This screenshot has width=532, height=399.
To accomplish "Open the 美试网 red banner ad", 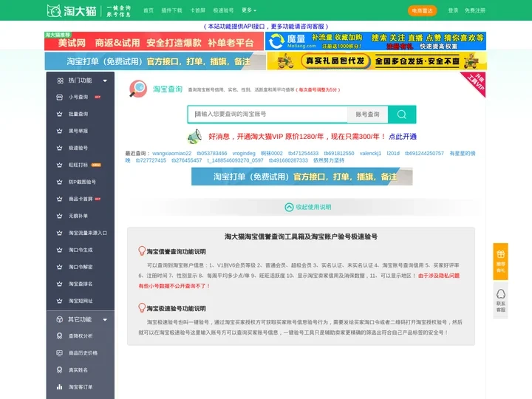I will [154, 41].
